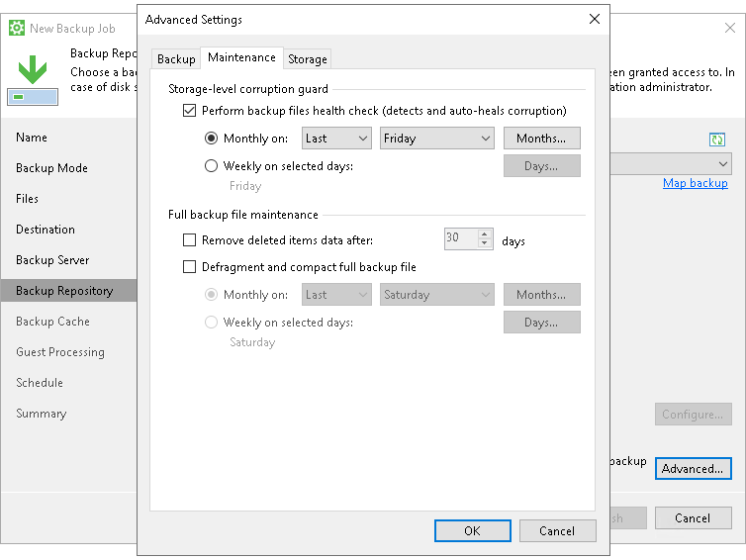
Task: Click the Months... button for health check
Action: 541,139
